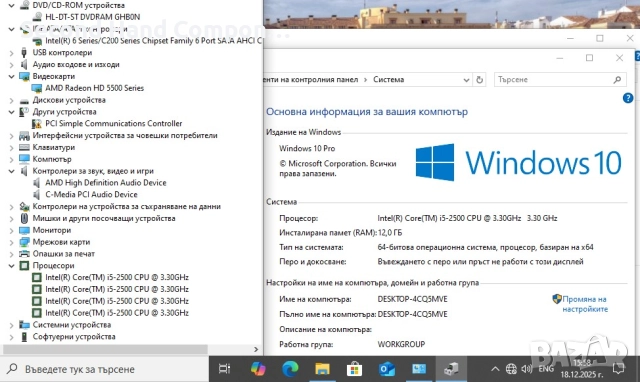
Task: Select Интерфейсни устройства за човешки потребители
Action: pos(125,135)
